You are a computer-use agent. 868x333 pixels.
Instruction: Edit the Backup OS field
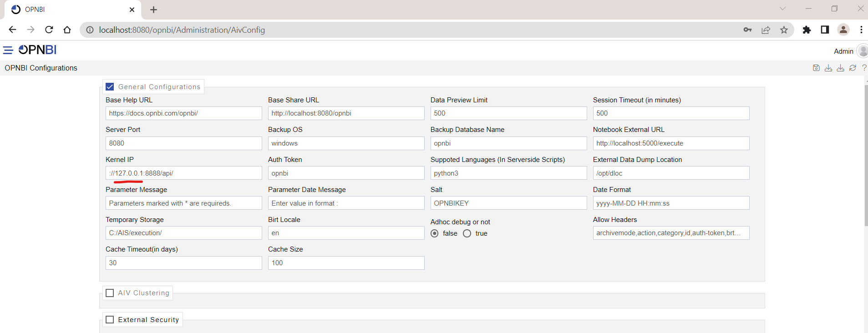point(346,143)
